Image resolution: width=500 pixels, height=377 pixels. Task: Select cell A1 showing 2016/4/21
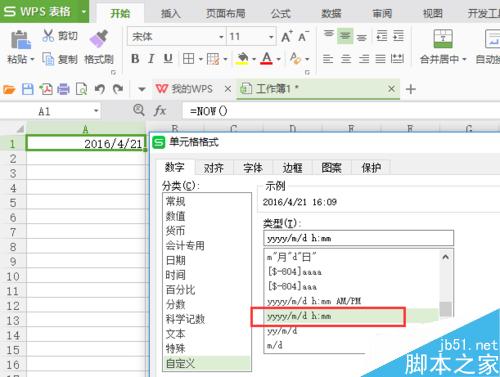coord(86,143)
